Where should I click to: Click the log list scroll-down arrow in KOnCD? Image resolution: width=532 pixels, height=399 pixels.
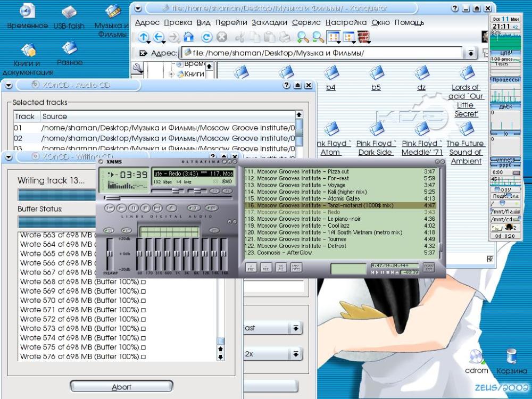click(x=221, y=357)
